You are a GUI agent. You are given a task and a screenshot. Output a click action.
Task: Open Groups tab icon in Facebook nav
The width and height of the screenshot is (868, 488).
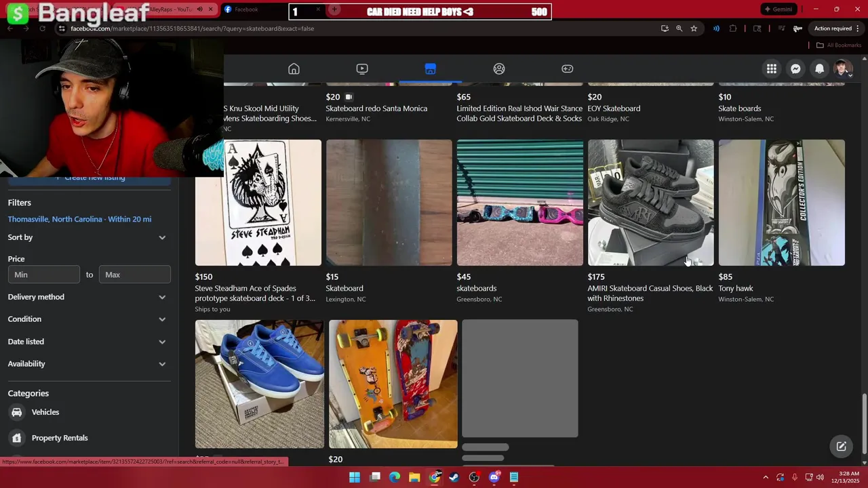pyautogui.click(x=499, y=68)
